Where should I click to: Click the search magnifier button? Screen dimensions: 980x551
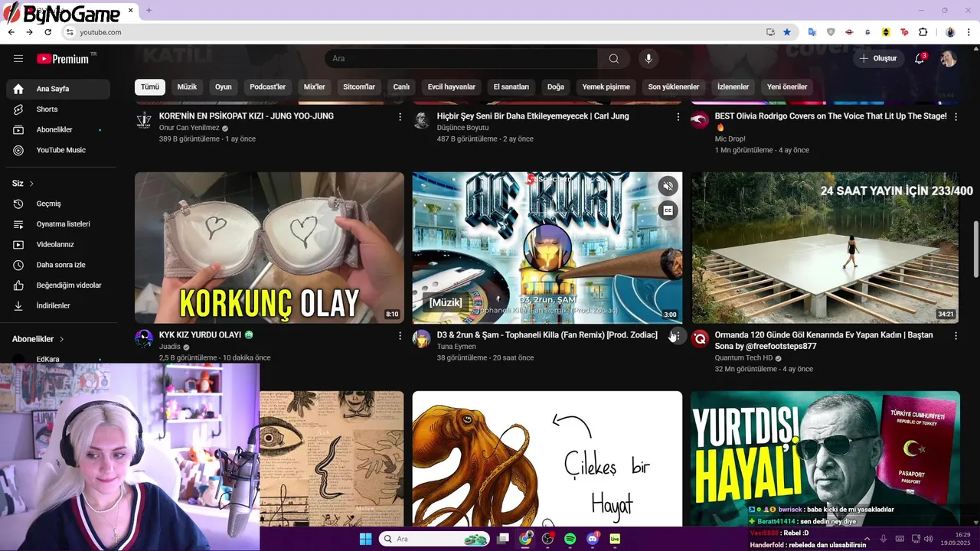[x=614, y=59]
